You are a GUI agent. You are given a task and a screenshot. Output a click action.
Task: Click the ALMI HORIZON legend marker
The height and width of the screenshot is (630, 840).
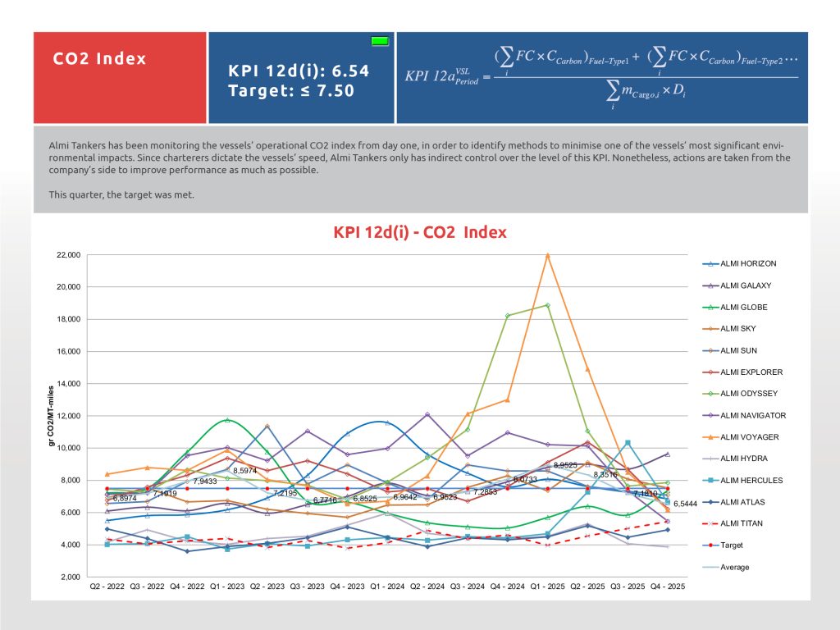(711, 264)
